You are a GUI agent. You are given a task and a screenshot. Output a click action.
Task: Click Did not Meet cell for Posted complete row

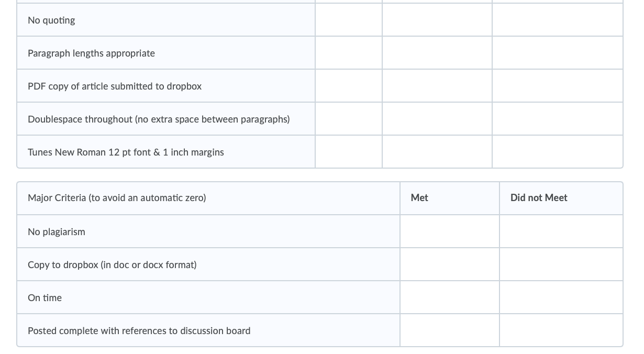561,330
